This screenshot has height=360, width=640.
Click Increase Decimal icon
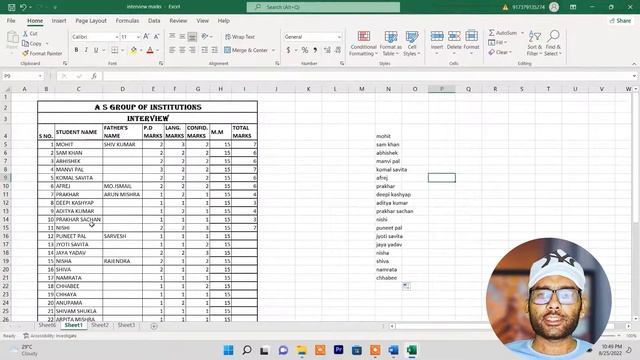(327, 50)
